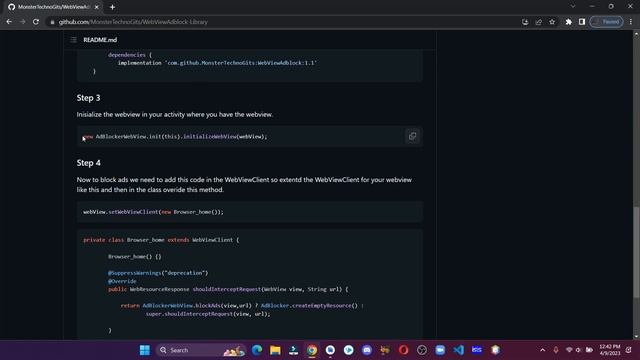
Task: Go back to the previous page
Action: [9, 22]
